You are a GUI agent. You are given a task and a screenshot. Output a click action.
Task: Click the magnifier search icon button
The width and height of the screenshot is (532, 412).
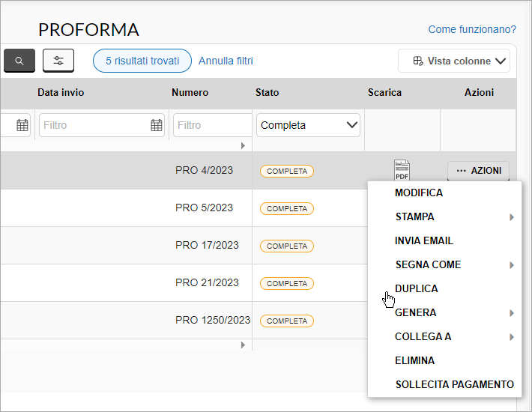click(x=19, y=61)
